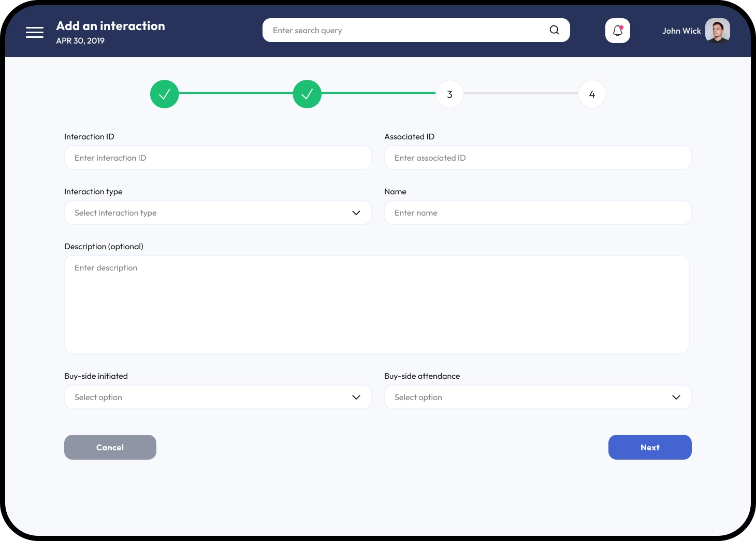Screen dimensions: 756x541
Task: Click the Interaction type label
Action: point(93,192)
